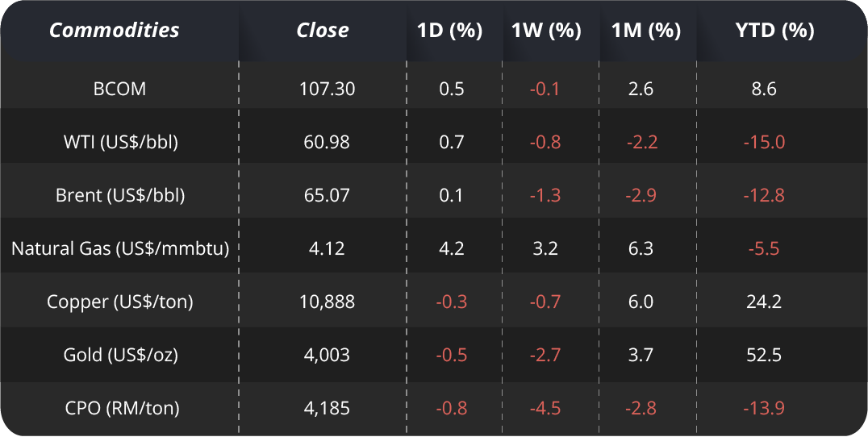Click BCOM close value 107.30

(327, 89)
